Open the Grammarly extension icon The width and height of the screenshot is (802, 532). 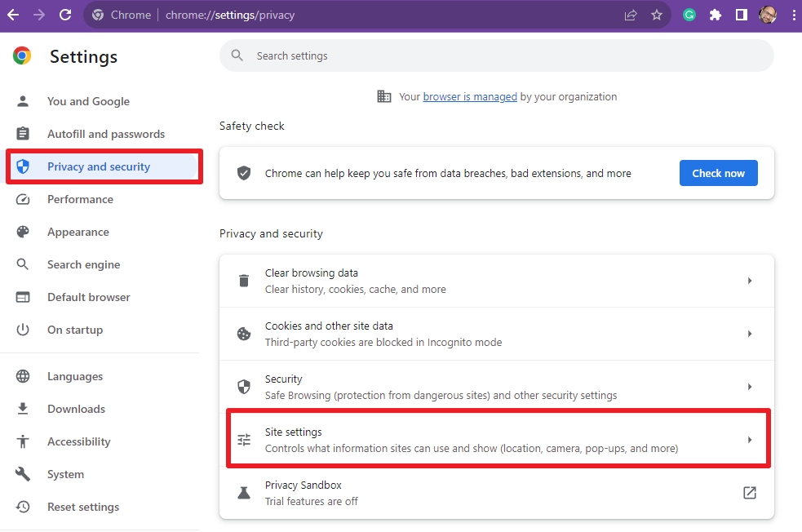(689, 15)
